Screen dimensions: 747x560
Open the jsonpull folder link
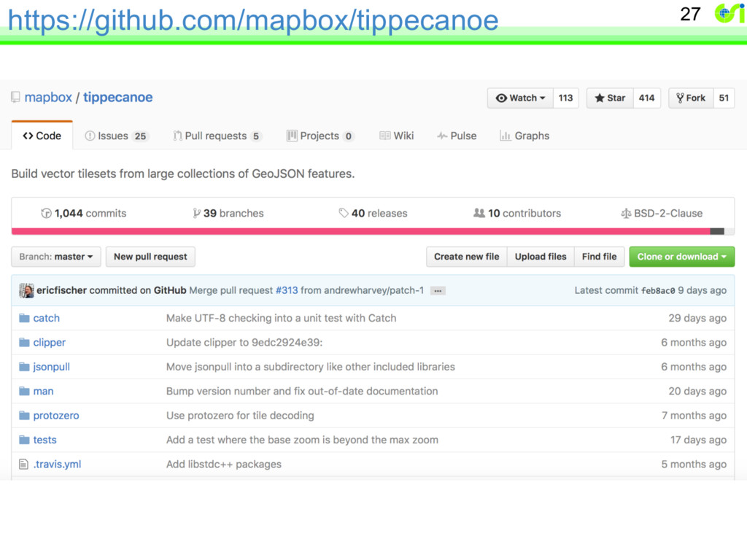[x=52, y=367]
